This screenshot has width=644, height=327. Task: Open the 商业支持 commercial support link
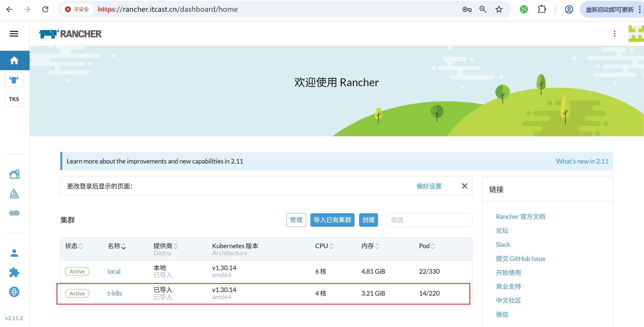508,286
